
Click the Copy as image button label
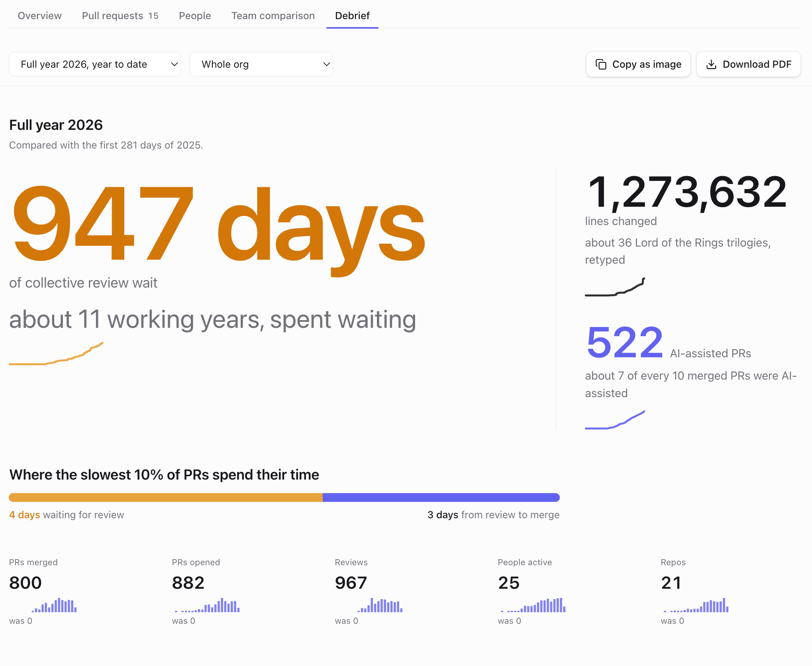647,64
